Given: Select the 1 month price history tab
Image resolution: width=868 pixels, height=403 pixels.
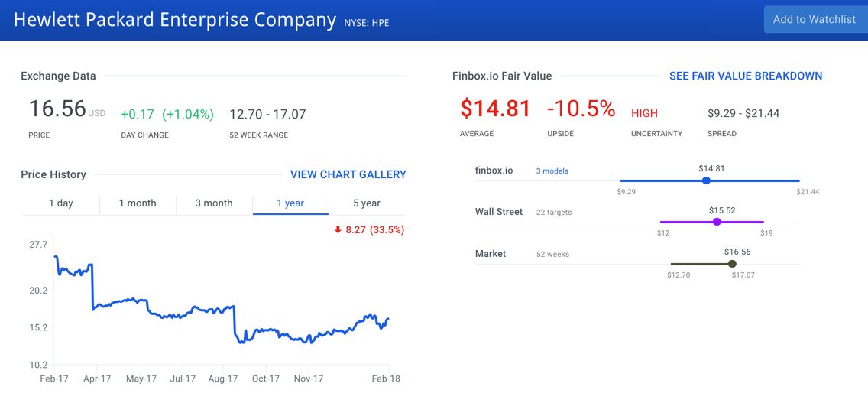Looking at the screenshot, I should click(138, 203).
